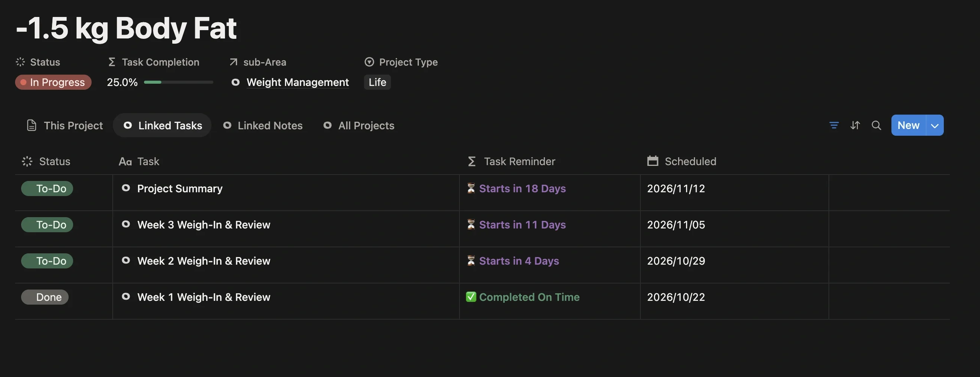
Task: Switch to This Project tab
Action: click(65, 125)
